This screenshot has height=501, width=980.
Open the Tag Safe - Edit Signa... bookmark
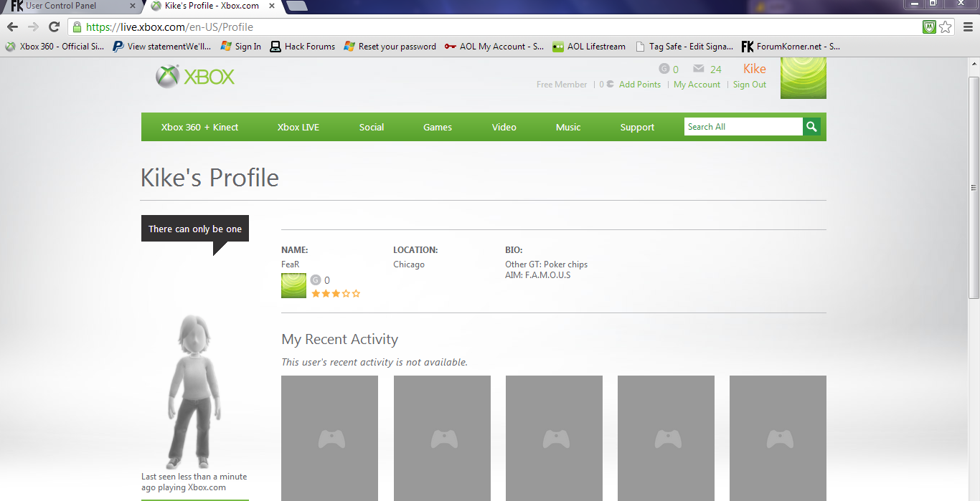(685, 47)
